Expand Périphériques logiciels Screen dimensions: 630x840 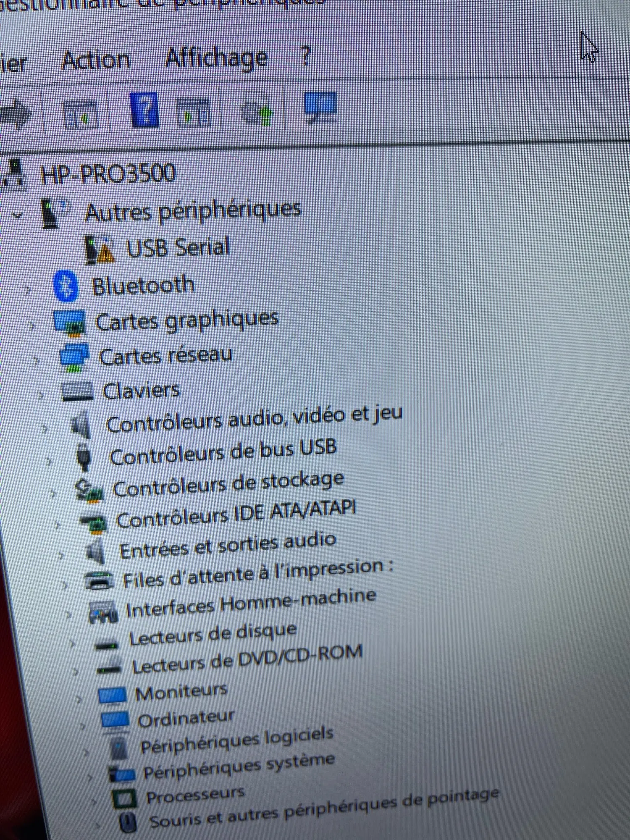(x=86, y=751)
